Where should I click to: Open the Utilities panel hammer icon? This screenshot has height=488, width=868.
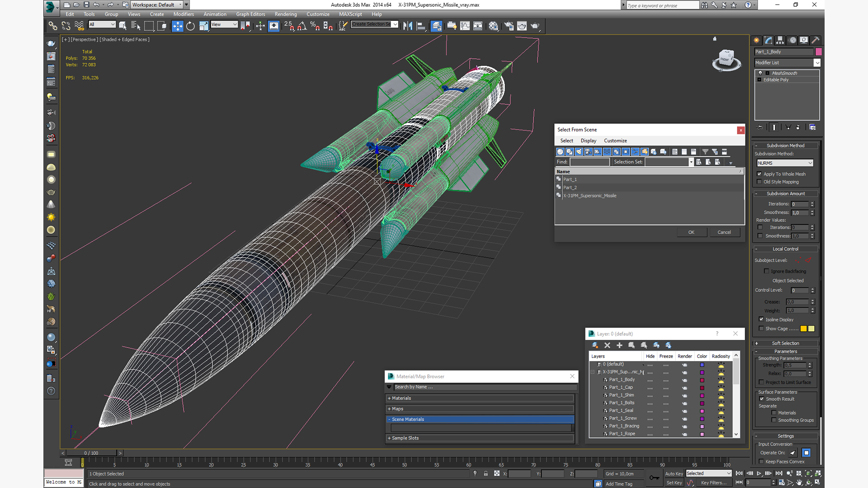(816, 40)
